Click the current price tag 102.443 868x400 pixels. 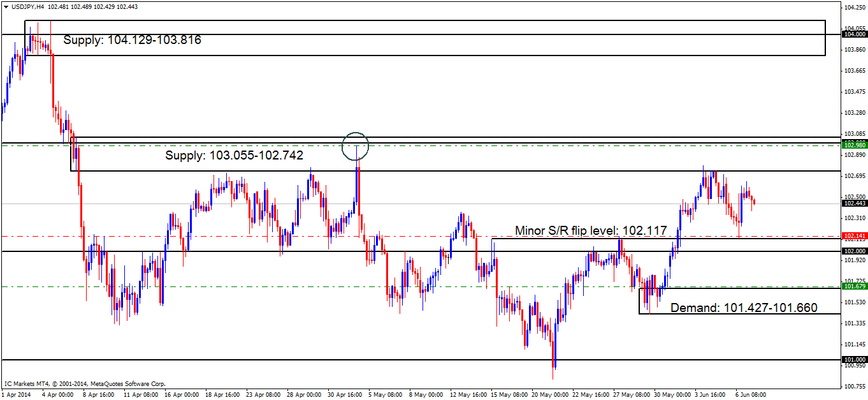click(x=854, y=204)
